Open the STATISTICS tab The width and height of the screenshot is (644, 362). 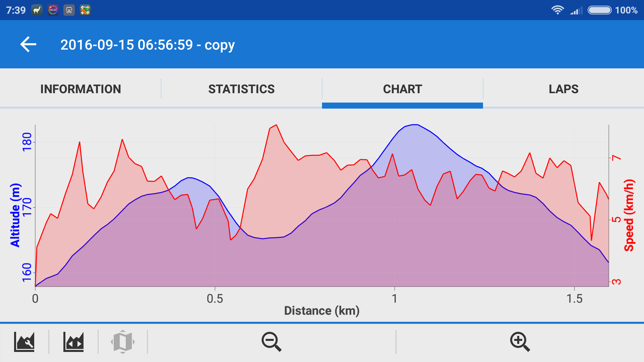(x=241, y=89)
